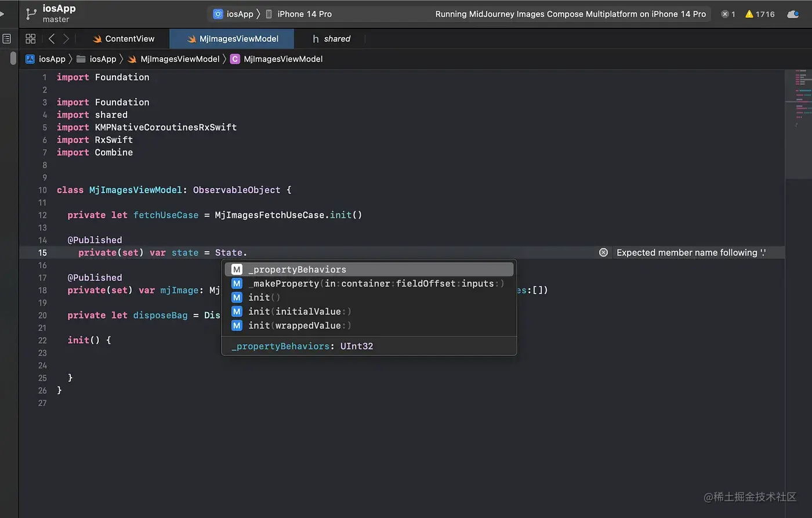Click the iosApp scheme icon in toolbar
This screenshot has height=518, width=812.
[x=218, y=14]
